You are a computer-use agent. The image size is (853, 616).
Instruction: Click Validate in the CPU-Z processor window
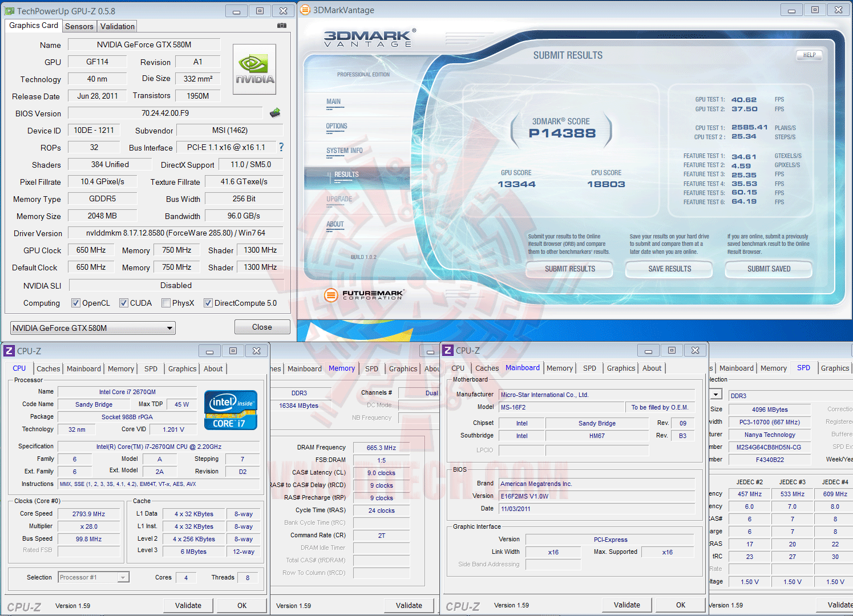click(188, 605)
